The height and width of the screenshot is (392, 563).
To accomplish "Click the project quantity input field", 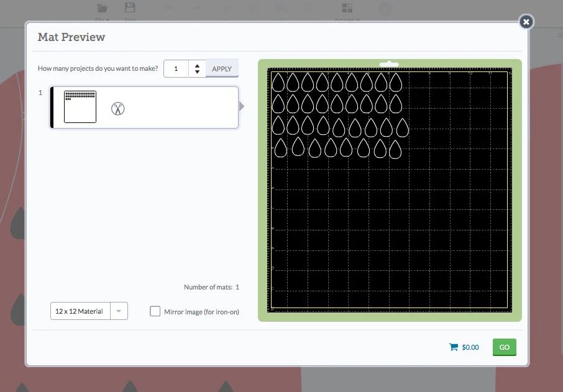I will point(176,68).
